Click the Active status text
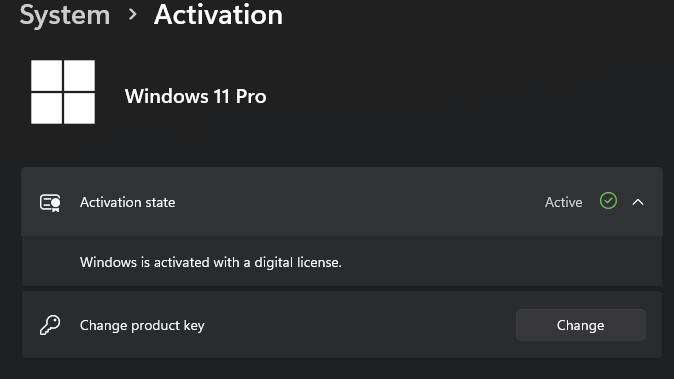Screen dimensions: 674x379 (564, 202)
